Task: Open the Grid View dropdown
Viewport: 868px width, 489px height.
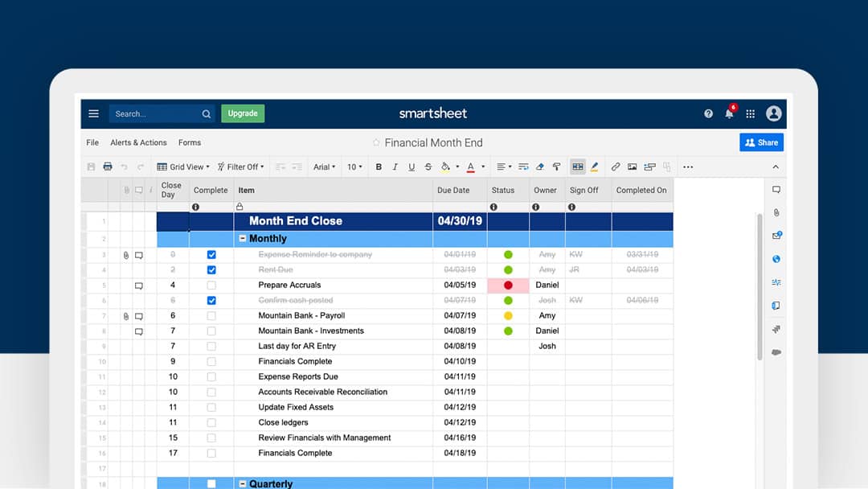Action: (182, 166)
